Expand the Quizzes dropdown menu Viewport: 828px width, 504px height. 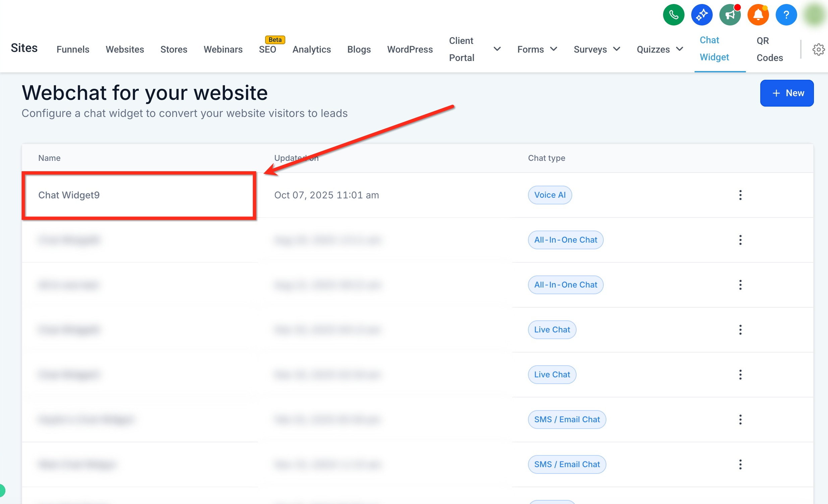[660, 49]
